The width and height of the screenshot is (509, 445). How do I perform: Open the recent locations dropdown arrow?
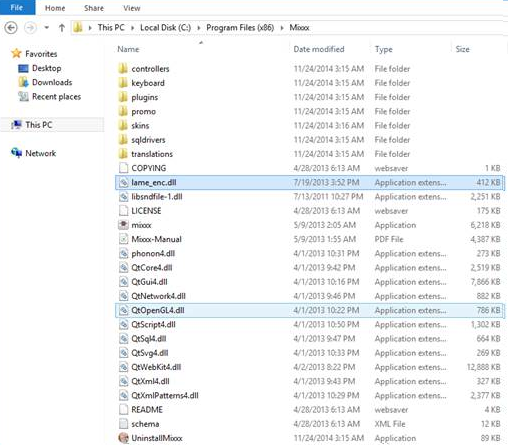[47, 28]
